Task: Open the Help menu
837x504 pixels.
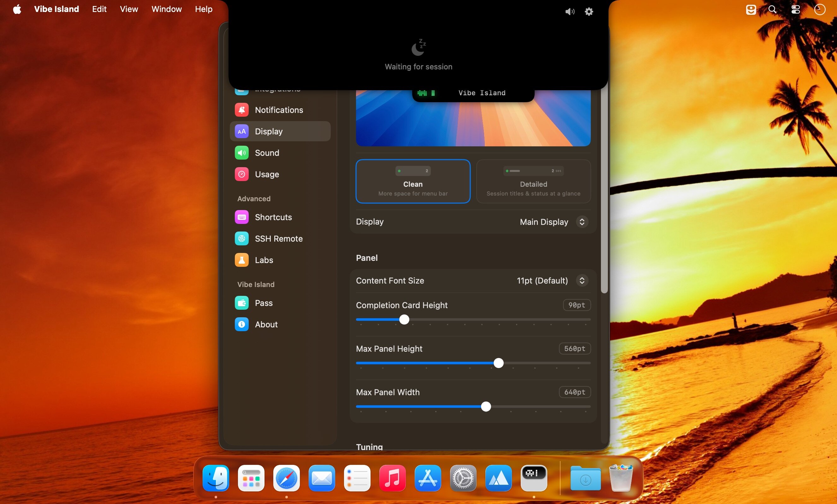Action: [204, 9]
